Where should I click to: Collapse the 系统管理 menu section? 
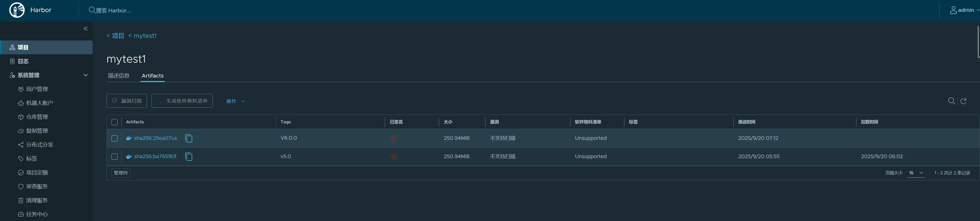[x=86, y=75]
